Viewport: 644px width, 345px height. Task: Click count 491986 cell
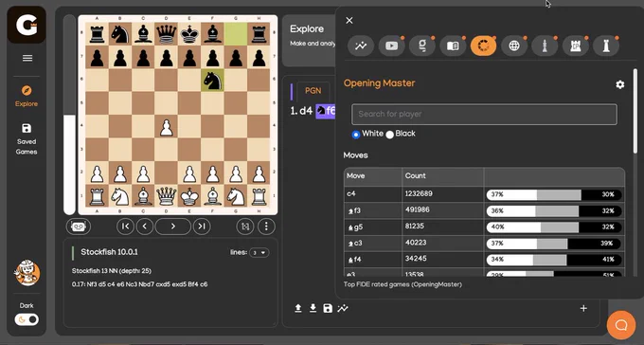click(443, 210)
